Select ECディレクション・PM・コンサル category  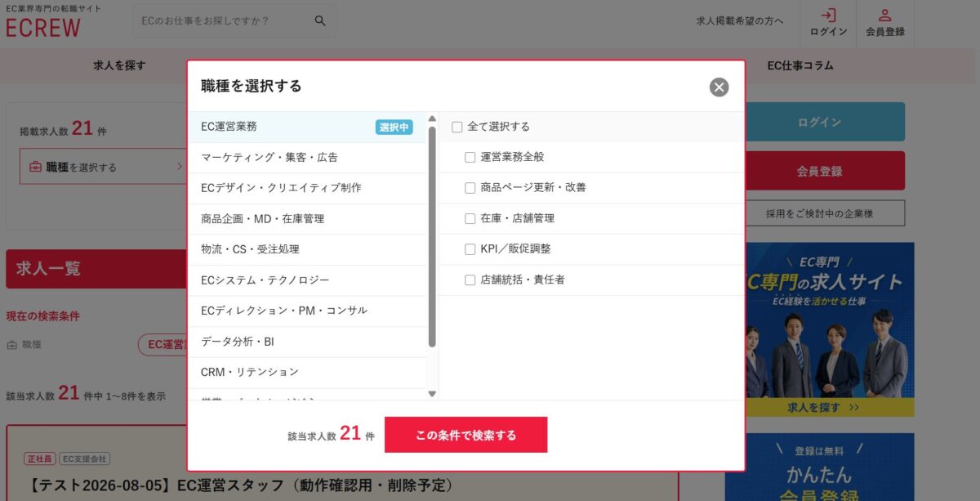pyautogui.click(x=307, y=311)
